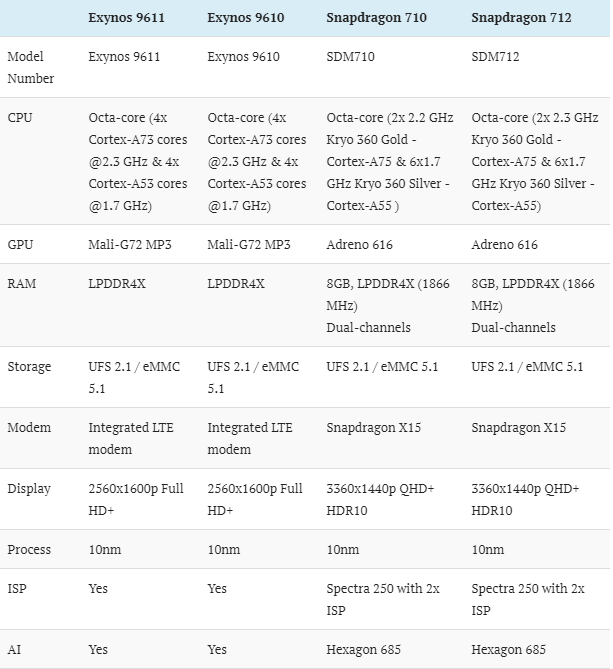Select the Snapdragon 712 CPU description cell
Viewport: 613px width, 669px height.
[x=534, y=161]
